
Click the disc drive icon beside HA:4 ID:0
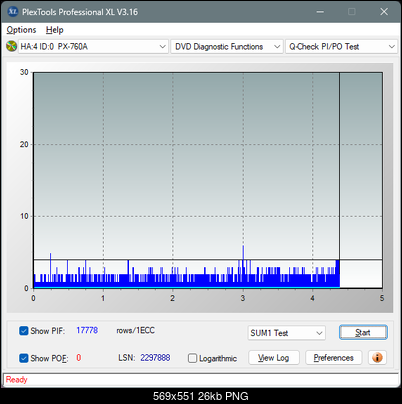coord(11,46)
